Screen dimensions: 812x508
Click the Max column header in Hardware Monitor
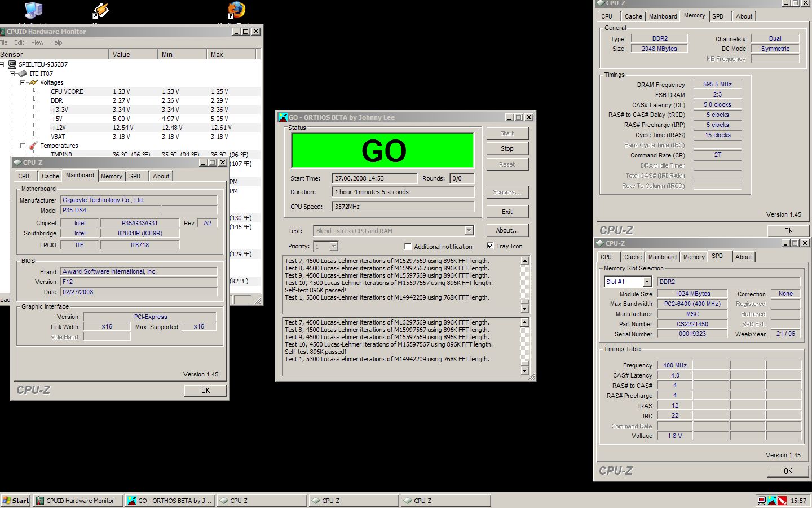coord(231,54)
